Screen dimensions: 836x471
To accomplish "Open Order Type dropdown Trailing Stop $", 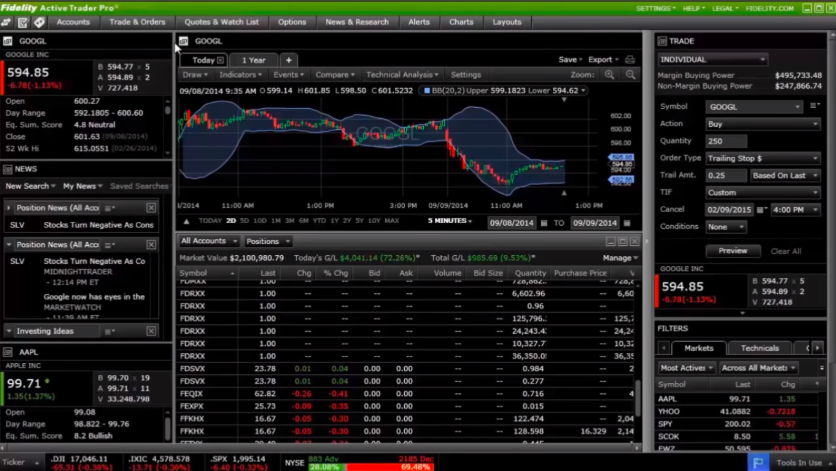I will 762,158.
